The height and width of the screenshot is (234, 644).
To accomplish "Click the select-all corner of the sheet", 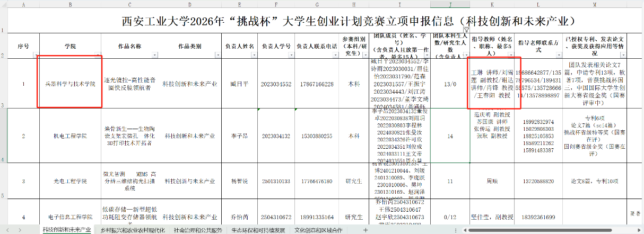I will click(x=3, y=4).
